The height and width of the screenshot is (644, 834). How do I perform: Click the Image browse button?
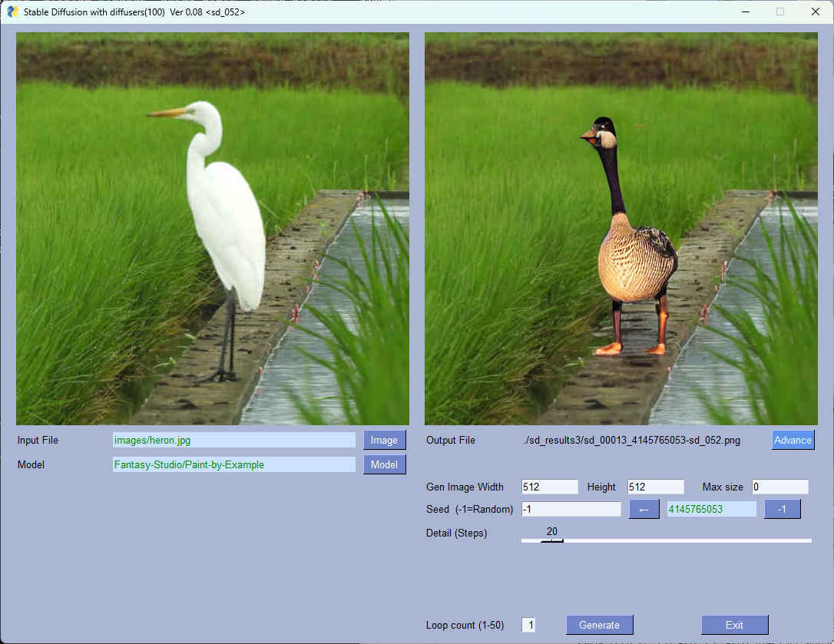pos(384,440)
